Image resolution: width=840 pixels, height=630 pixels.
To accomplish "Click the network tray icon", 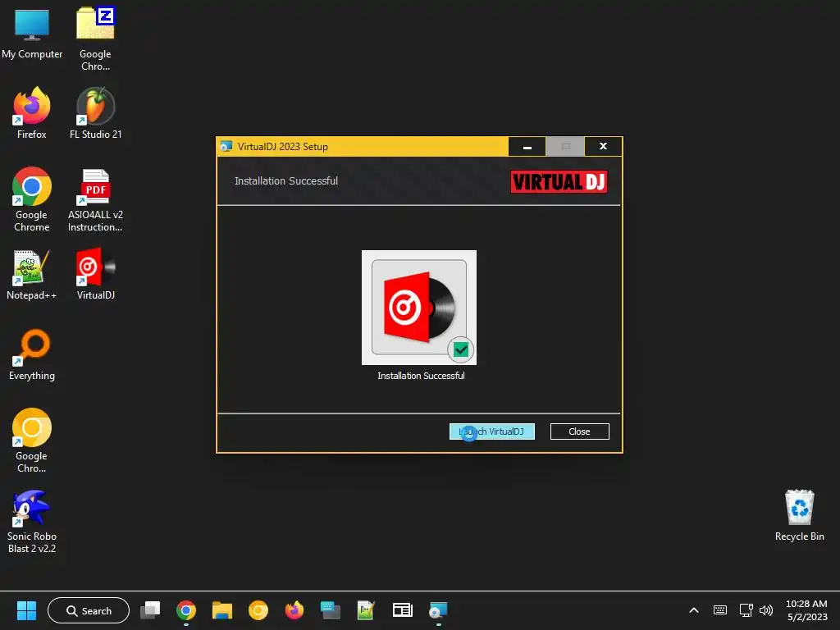I will [746, 610].
